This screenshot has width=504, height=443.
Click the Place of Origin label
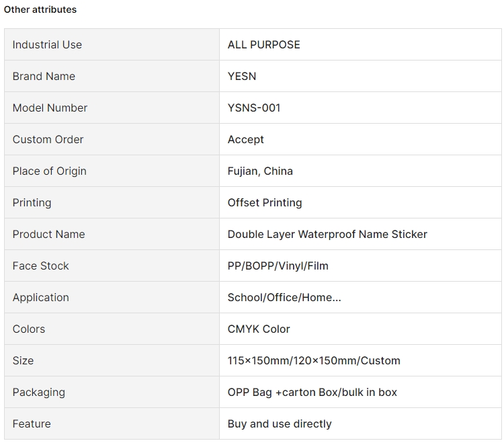tap(50, 171)
